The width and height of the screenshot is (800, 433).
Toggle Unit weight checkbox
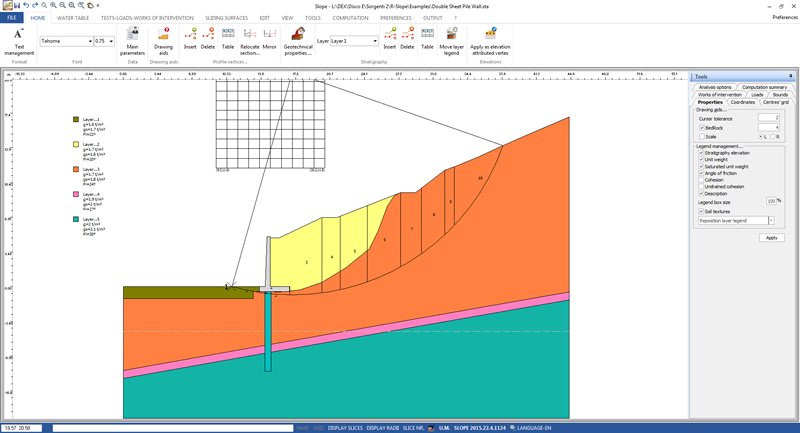point(701,160)
